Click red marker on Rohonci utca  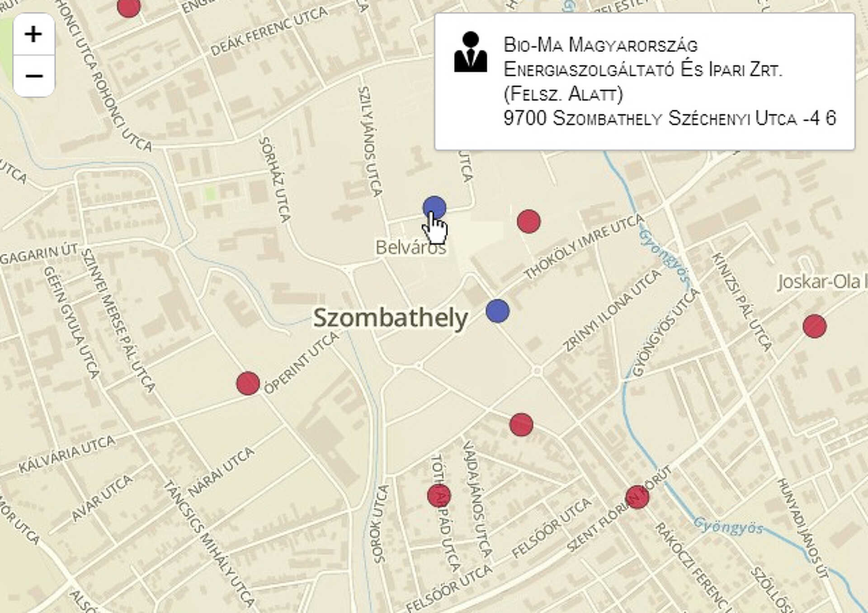tap(128, 6)
